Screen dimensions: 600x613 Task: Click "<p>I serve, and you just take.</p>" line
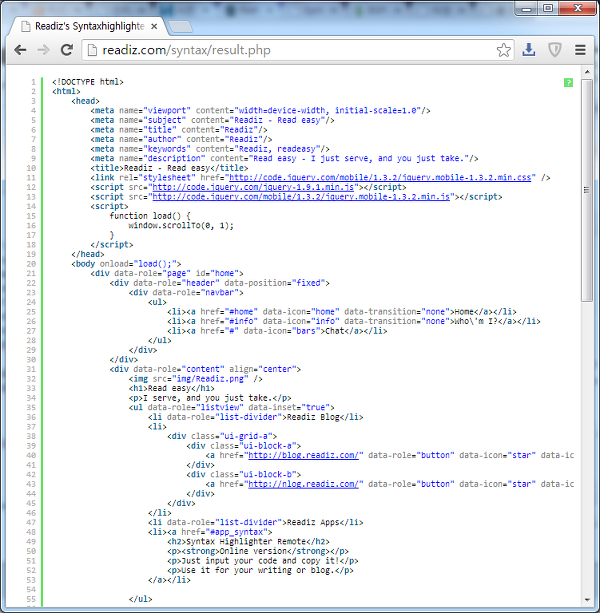[210, 398]
